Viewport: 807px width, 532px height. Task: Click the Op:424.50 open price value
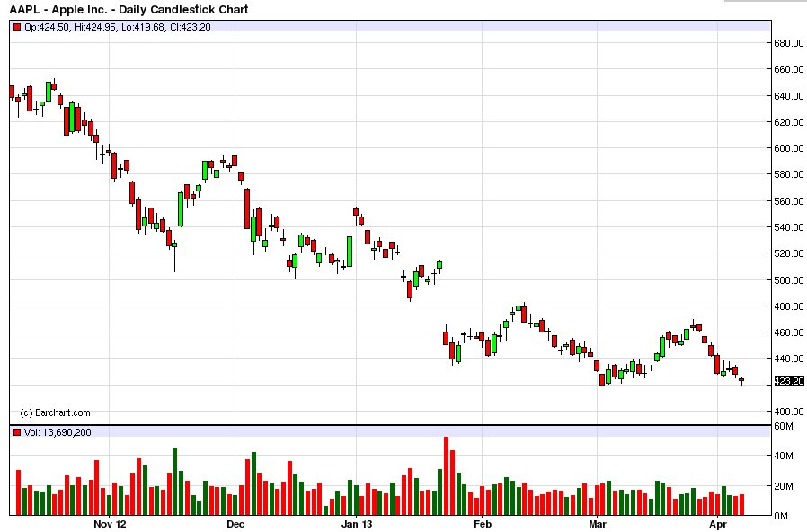(47, 27)
